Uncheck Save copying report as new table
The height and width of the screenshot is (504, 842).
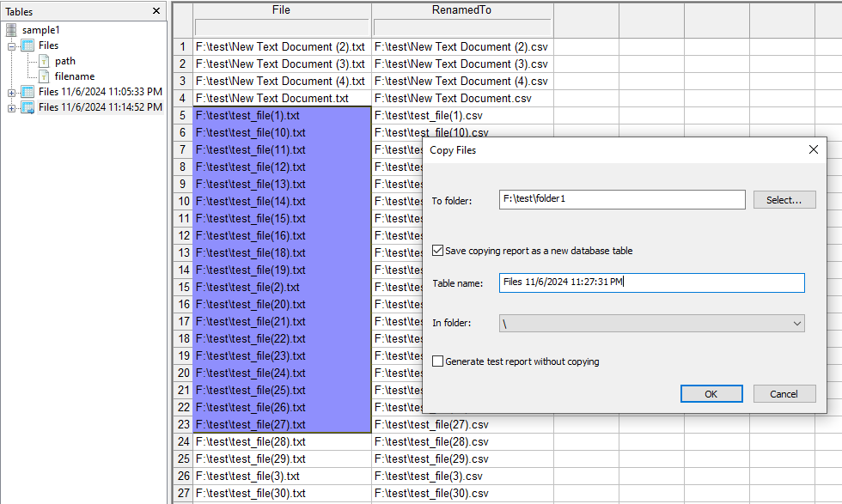(x=438, y=251)
